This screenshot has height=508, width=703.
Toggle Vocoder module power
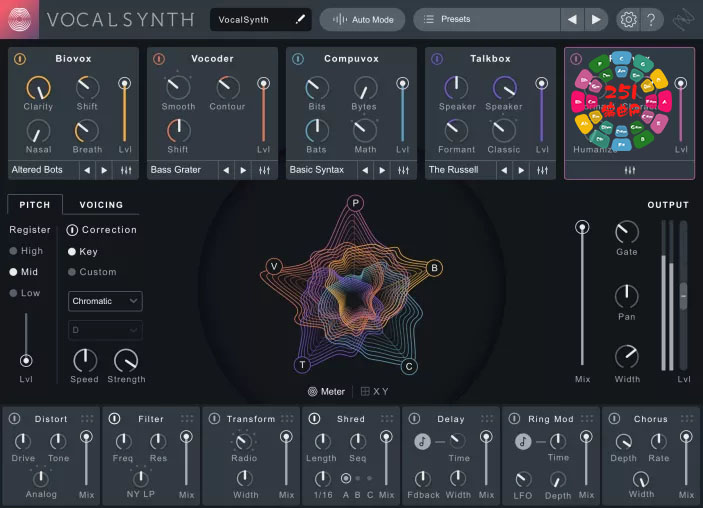click(x=159, y=59)
